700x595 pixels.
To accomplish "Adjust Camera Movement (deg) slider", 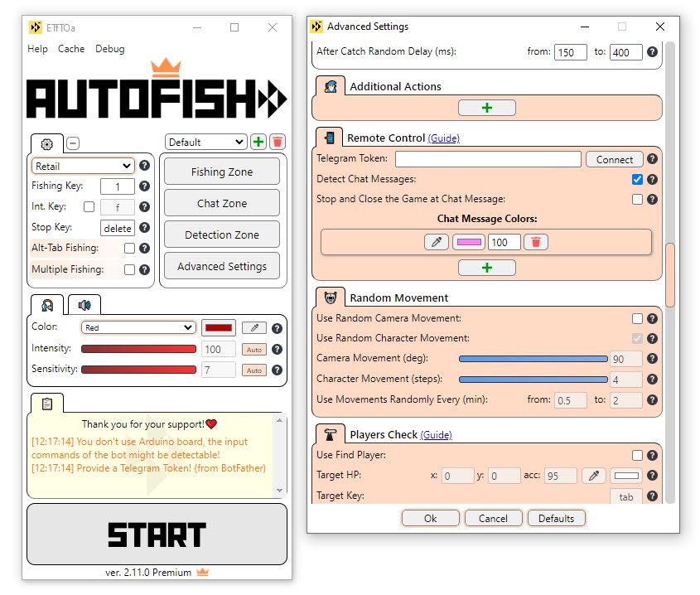I will [533, 359].
